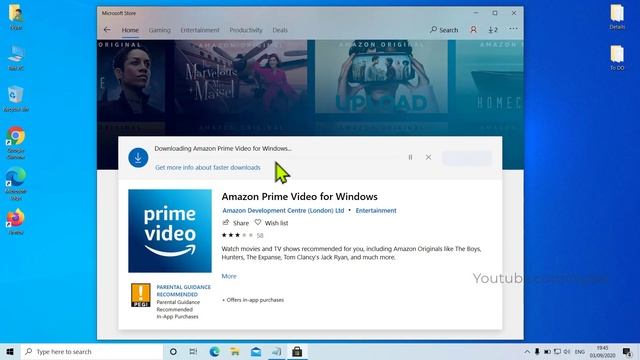Open the Mail app on the taskbar
This screenshot has width=640, height=360.
(x=256, y=351)
